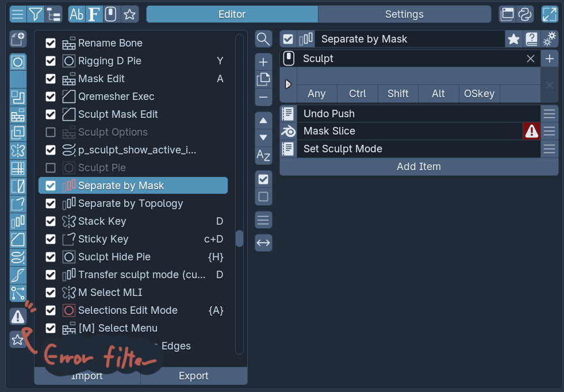Click the funnel filter icon
The image size is (564, 392).
point(36,14)
